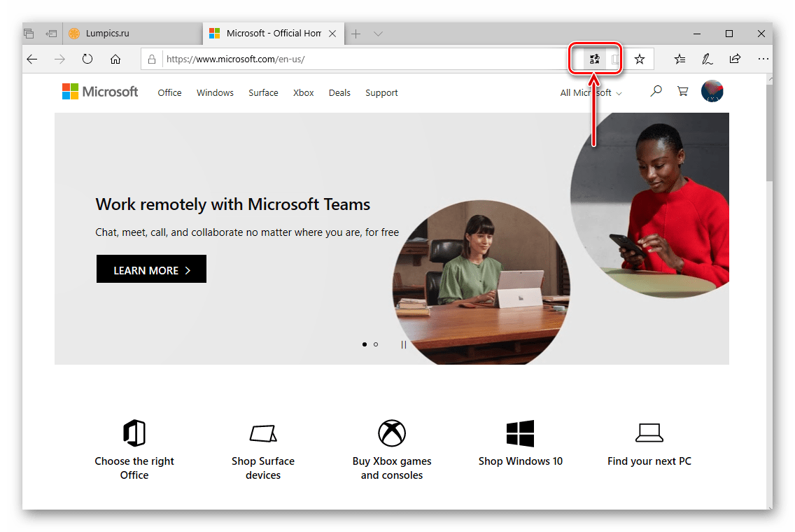The width and height of the screenshot is (795, 532).
Task: Go to the browser home page
Action: point(115,59)
